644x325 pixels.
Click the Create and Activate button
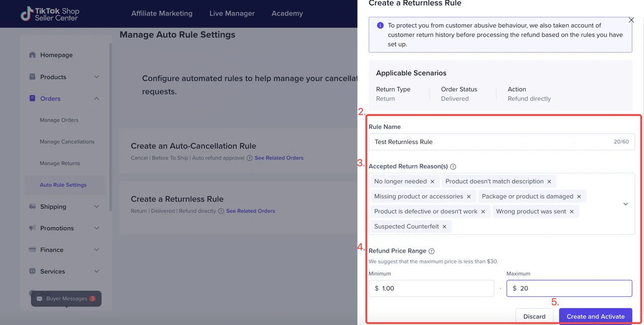pos(596,316)
